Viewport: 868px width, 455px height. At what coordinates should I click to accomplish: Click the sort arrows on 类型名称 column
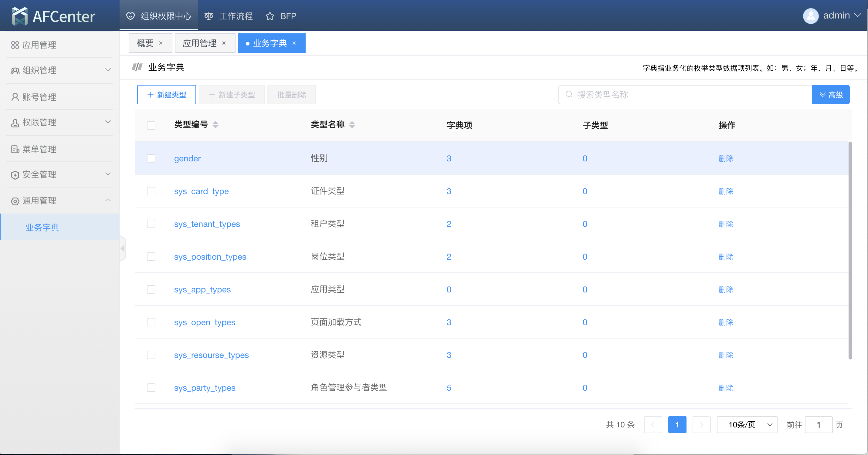(352, 125)
